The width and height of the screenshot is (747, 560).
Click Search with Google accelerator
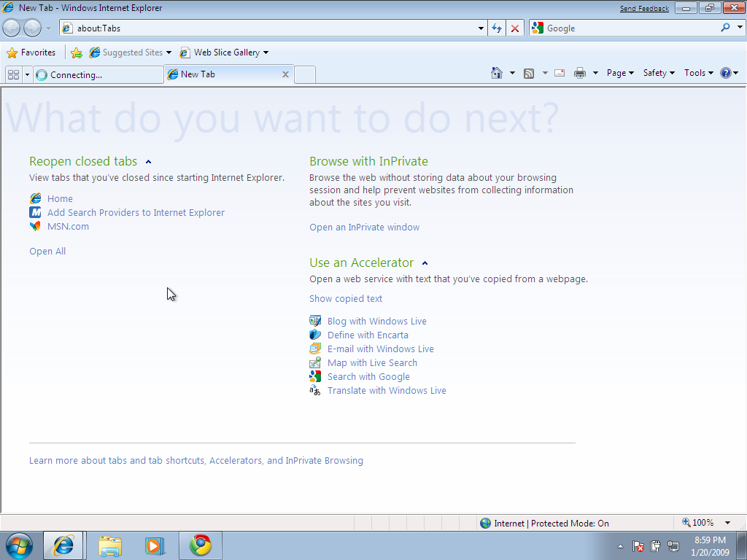tap(368, 376)
